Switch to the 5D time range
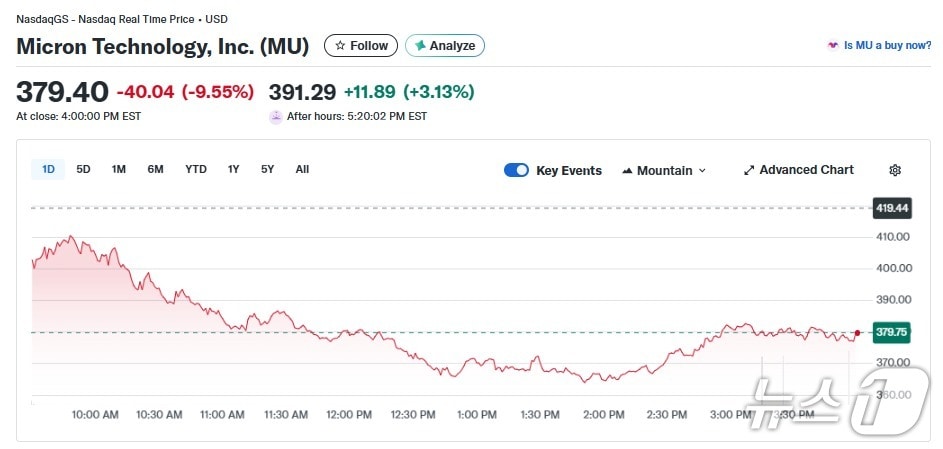Image resolution: width=943 pixels, height=449 pixels. pyautogui.click(x=84, y=169)
